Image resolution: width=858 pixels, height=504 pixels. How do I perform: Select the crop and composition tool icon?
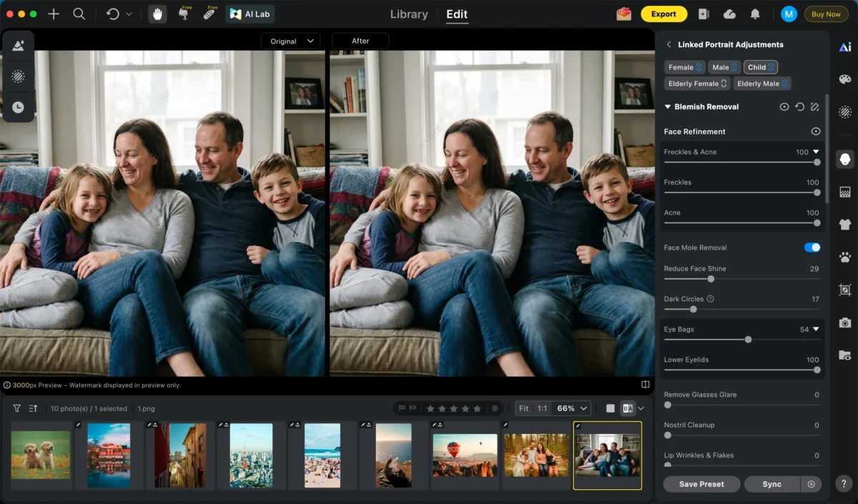[844, 290]
